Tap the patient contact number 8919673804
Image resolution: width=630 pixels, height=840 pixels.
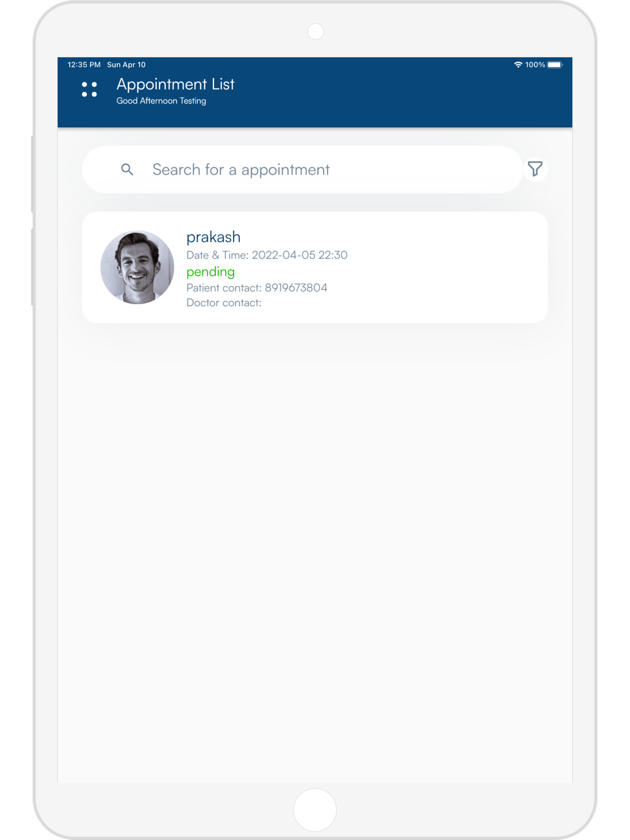coord(296,288)
